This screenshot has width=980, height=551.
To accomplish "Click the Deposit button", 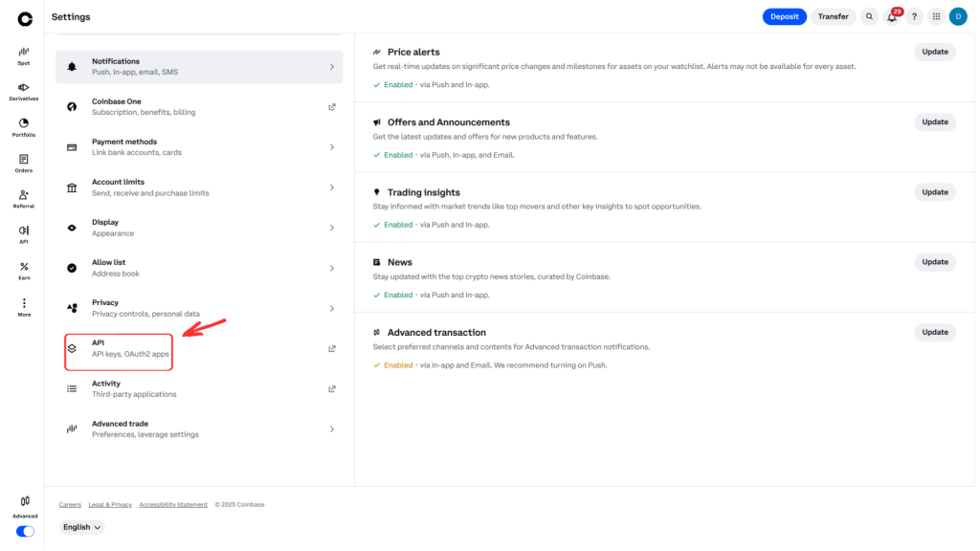I will (x=785, y=17).
